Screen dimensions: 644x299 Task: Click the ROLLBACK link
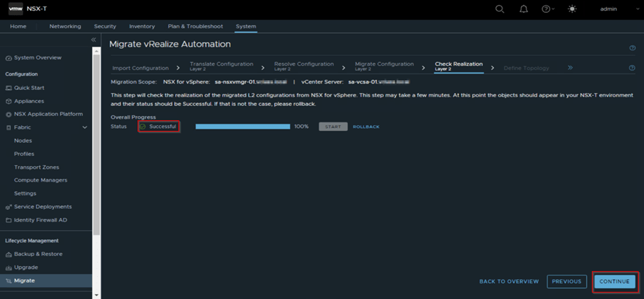tap(366, 127)
